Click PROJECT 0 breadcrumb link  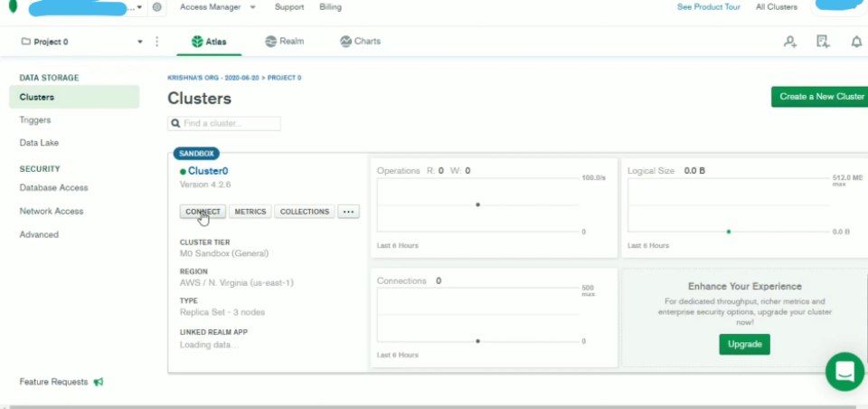pyautogui.click(x=285, y=78)
